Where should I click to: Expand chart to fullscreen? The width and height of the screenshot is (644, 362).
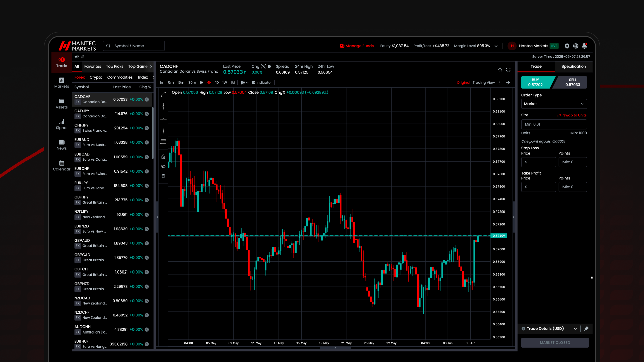[508, 70]
